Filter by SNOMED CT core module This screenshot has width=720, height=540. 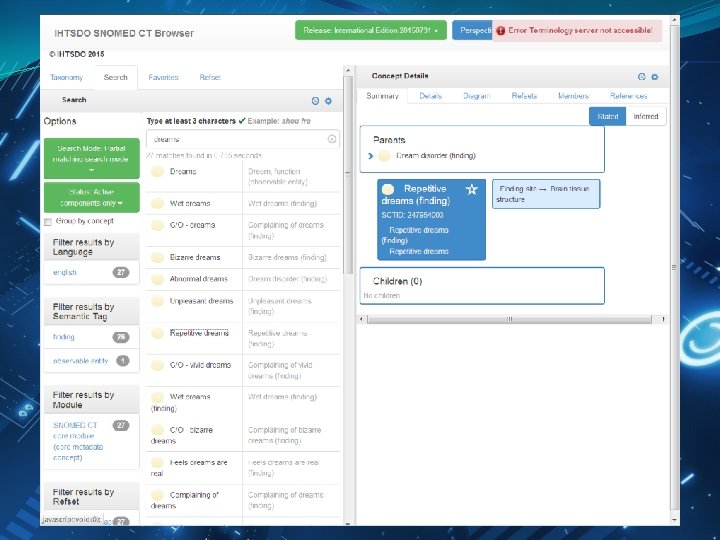tap(78, 441)
